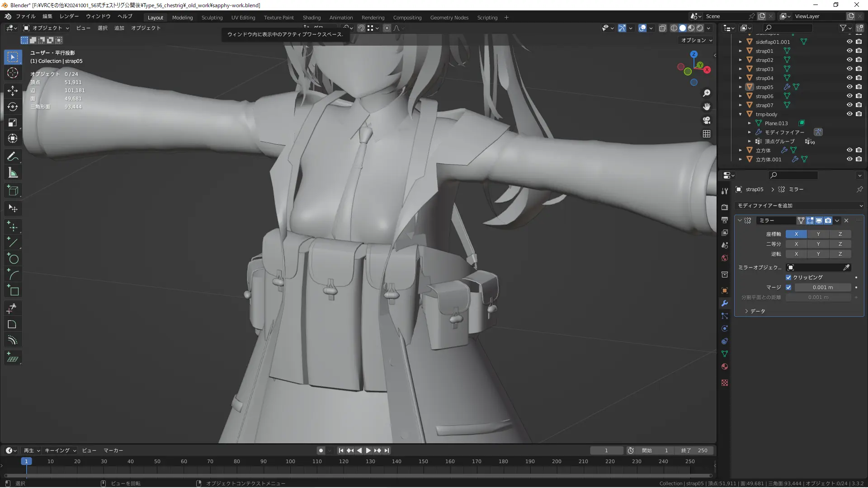The height and width of the screenshot is (488, 868).
Task: Toggle perspective/orthographic grid icon
Action: coord(707,134)
